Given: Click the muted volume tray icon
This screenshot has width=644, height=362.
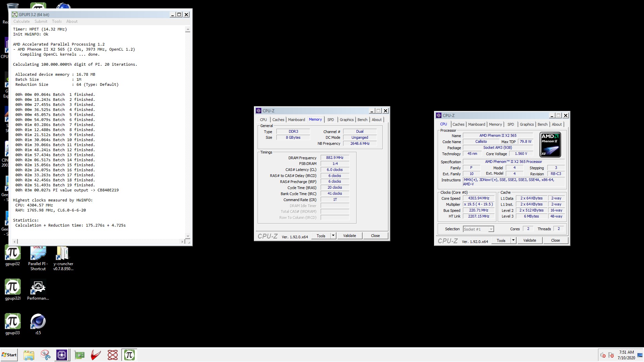Looking at the screenshot, I should [x=603, y=355].
